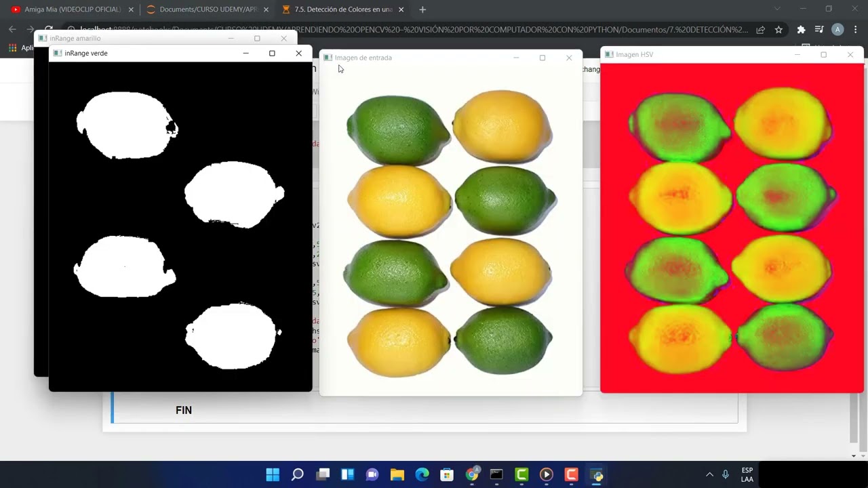Viewport: 868px width, 488px height.
Task: Click the microphone tray icon
Action: pyautogui.click(x=726, y=474)
